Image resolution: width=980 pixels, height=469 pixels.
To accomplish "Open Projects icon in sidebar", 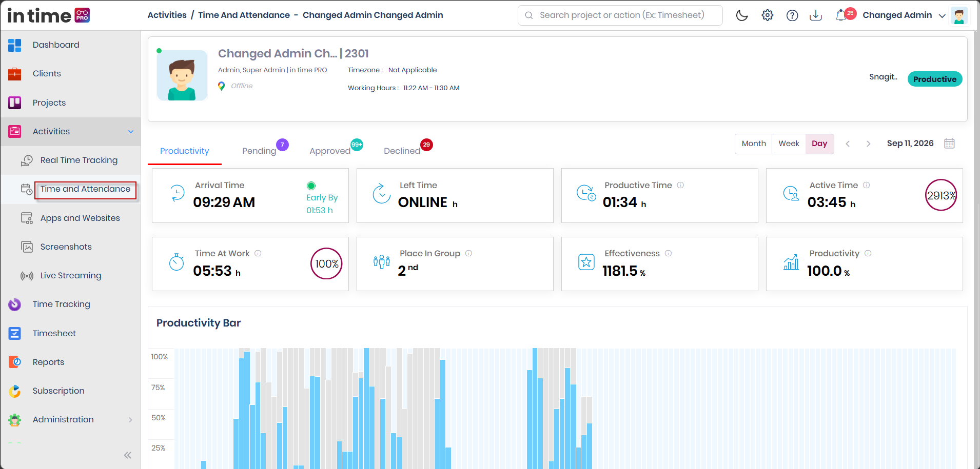I will click(15, 103).
